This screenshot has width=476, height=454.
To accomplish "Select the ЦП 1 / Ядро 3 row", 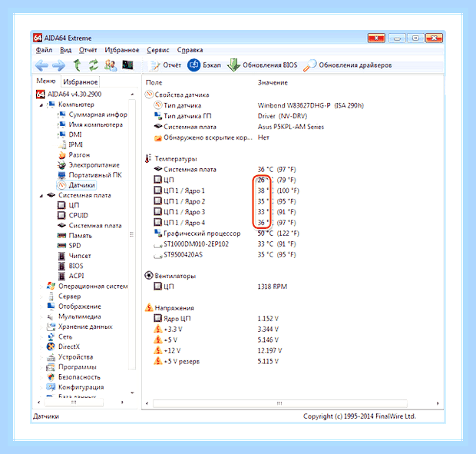I will click(225, 212).
